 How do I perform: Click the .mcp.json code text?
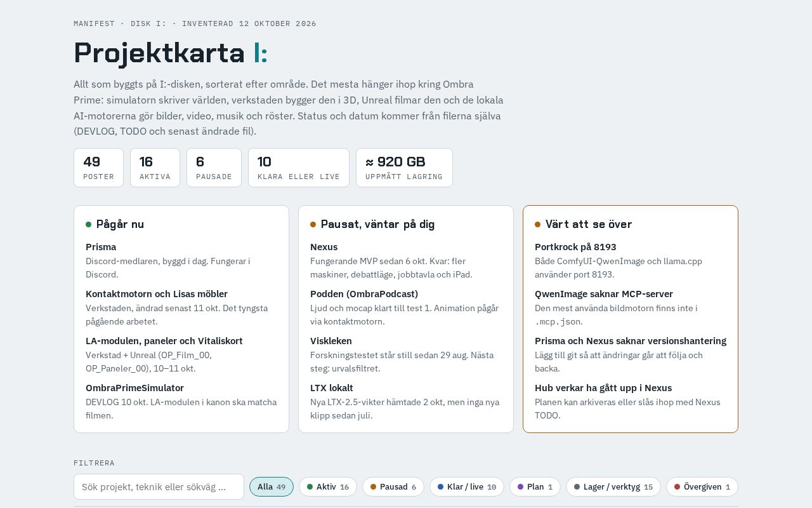(x=558, y=322)
